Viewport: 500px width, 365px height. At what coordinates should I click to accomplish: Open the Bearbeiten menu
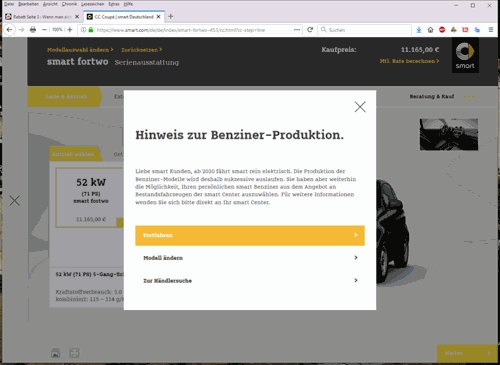pos(28,4)
